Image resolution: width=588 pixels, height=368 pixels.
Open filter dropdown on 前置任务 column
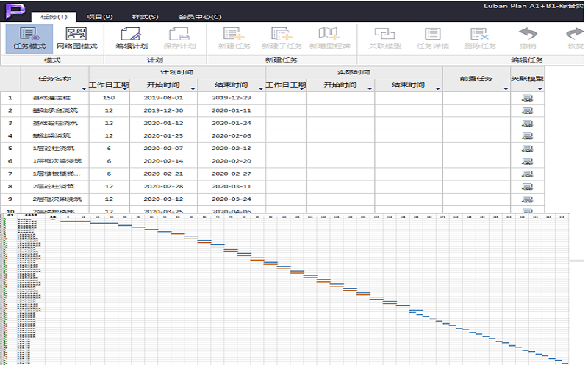click(506, 88)
